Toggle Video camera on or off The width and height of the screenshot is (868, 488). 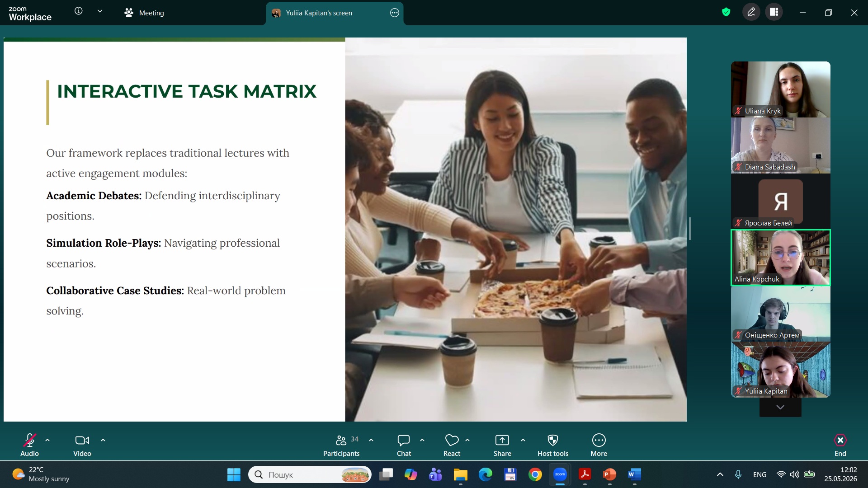pyautogui.click(x=82, y=445)
